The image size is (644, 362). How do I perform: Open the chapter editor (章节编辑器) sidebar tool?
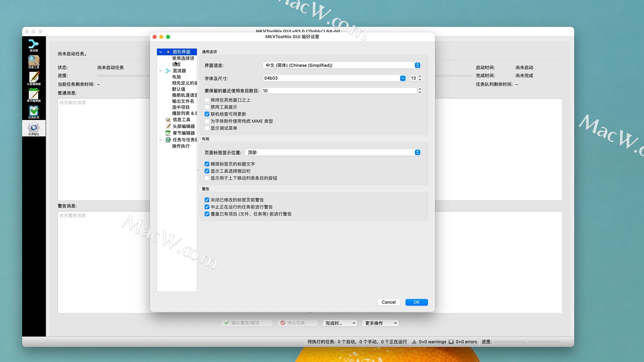tap(34, 95)
